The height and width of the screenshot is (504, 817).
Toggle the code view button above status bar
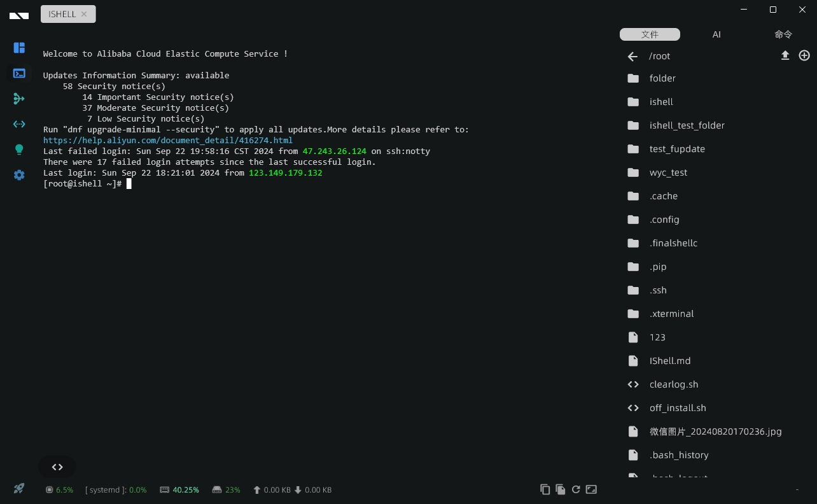tap(57, 466)
